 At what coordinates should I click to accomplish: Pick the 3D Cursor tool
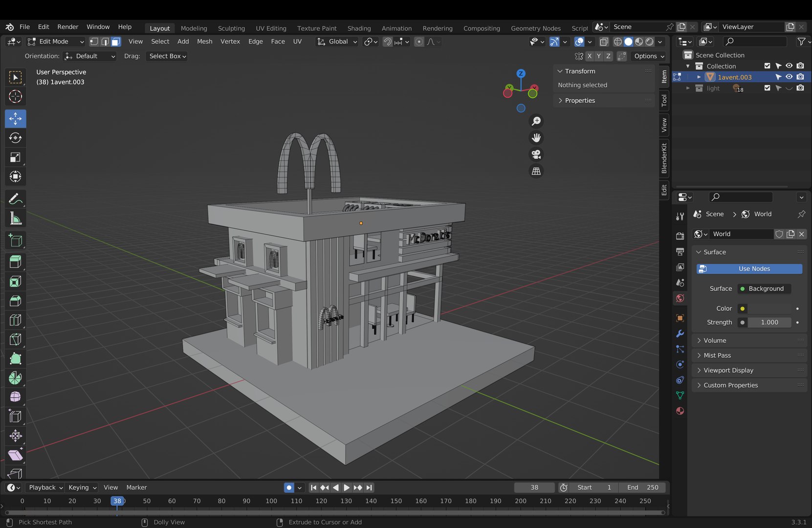15,96
